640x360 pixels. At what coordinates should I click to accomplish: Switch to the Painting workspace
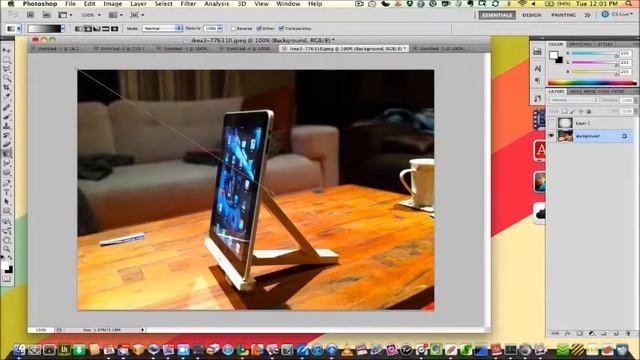tap(564, 15)
